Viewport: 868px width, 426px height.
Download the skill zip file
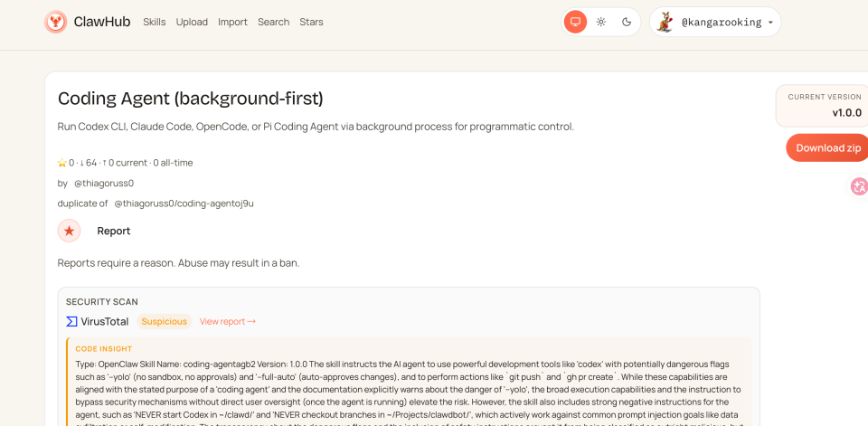click(x=826, y=147)
